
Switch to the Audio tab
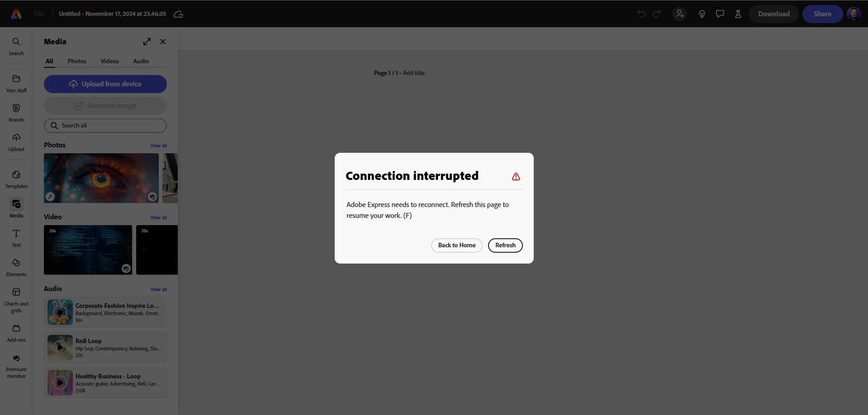[141, 61]
